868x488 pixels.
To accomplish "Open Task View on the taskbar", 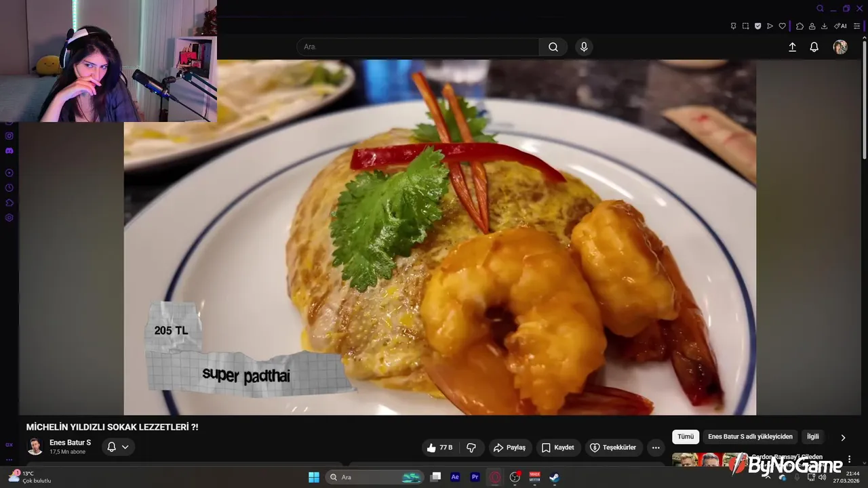I will 436,477.
